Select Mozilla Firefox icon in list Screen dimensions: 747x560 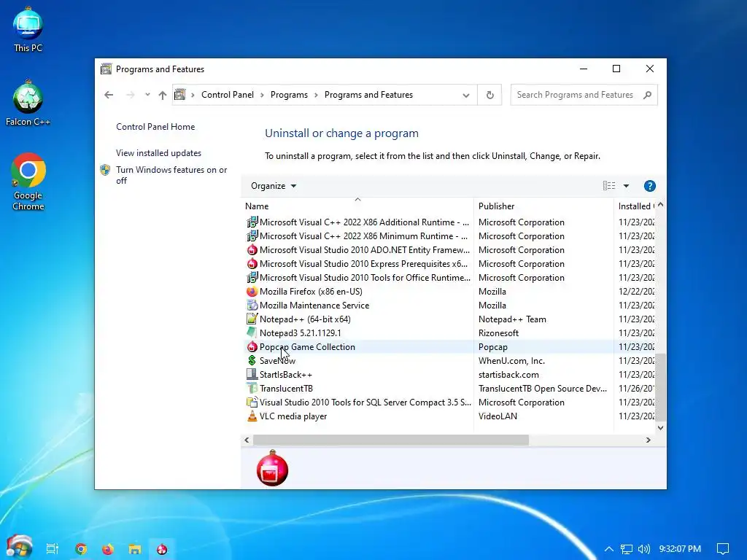(x=252, y=291)
